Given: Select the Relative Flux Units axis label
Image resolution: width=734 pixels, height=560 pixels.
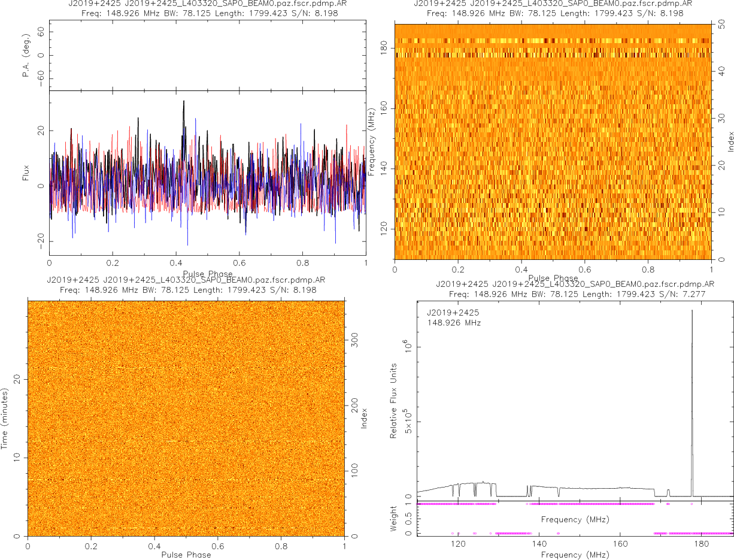Looking at the screenshot, I should [x=394, y=401].
